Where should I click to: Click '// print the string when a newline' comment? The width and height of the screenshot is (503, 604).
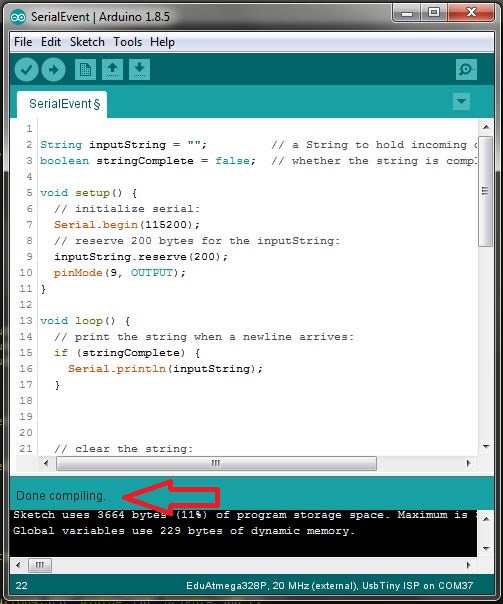(204, 337)
